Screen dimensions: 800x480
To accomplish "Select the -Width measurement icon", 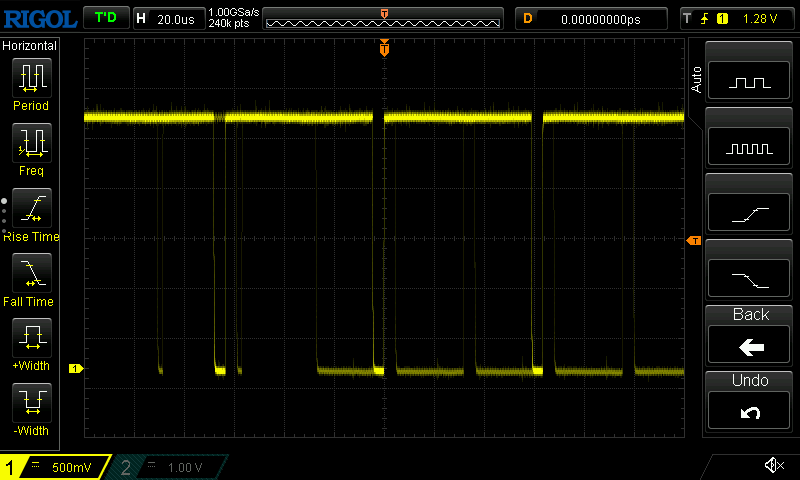I will click(x=31, y=404).
